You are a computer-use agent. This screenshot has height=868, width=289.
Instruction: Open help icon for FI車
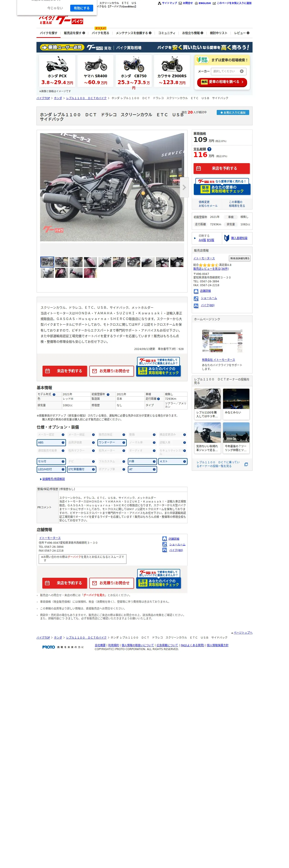pyautogui.click(x=154, y=461)
